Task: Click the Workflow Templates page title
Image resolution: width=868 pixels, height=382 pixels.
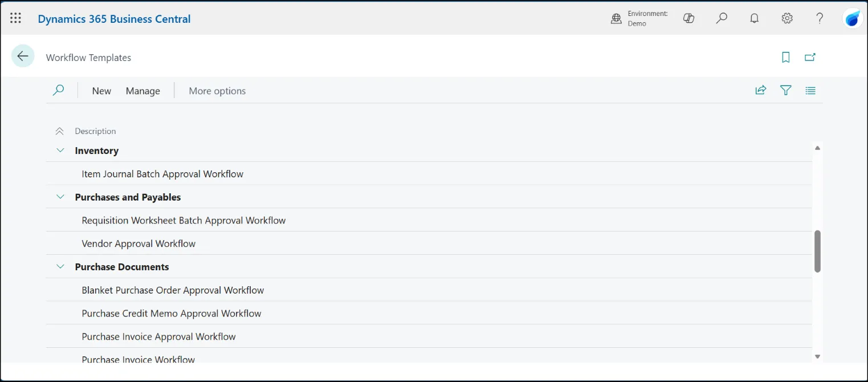Action: point(88,58)
